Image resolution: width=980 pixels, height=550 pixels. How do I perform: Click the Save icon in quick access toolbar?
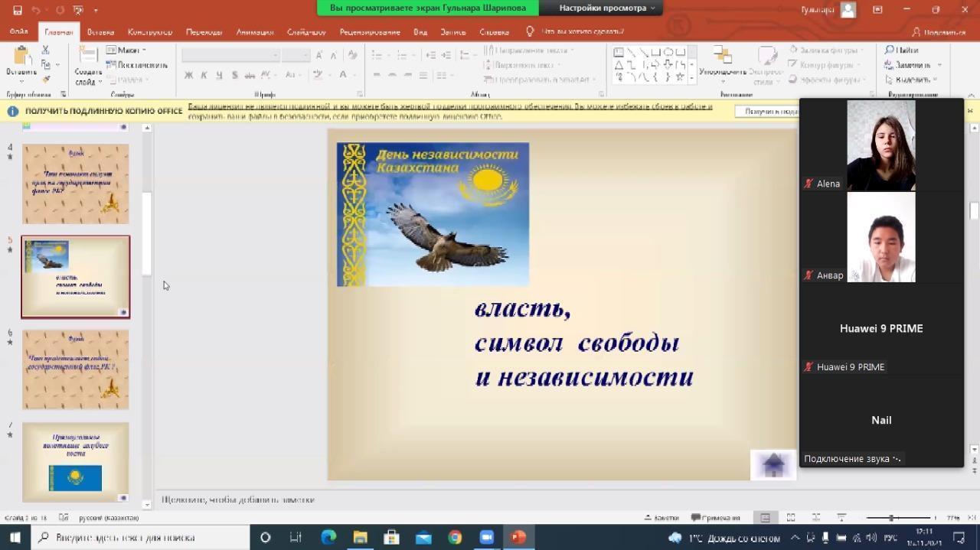coord(17,10)
